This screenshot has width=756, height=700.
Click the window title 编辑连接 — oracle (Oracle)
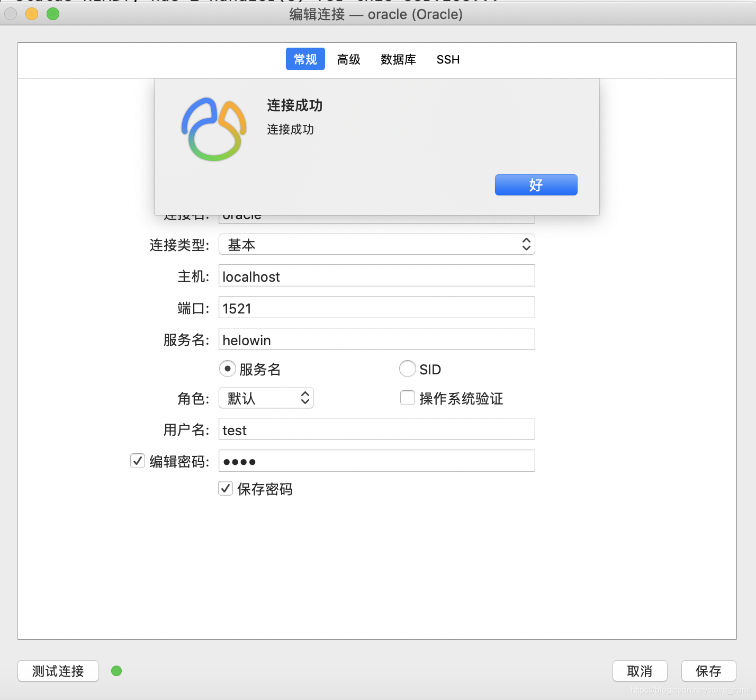(x=376, y=14)
